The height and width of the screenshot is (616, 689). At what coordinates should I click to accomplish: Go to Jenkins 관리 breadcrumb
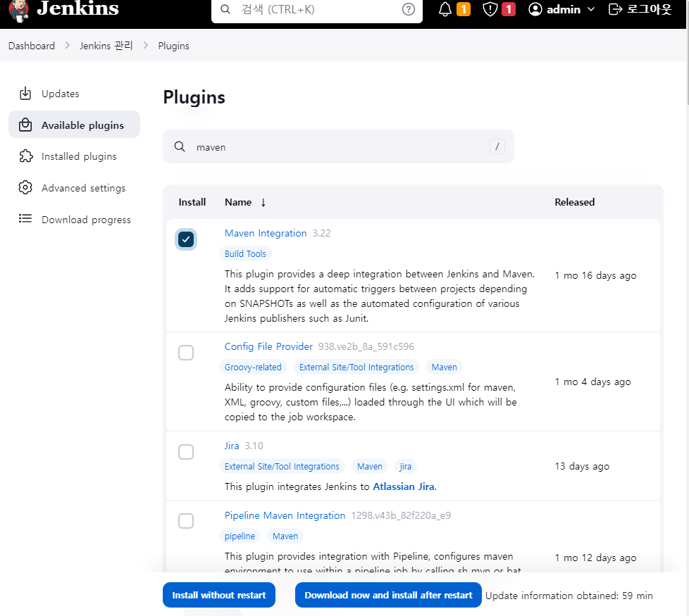(106, 46)
